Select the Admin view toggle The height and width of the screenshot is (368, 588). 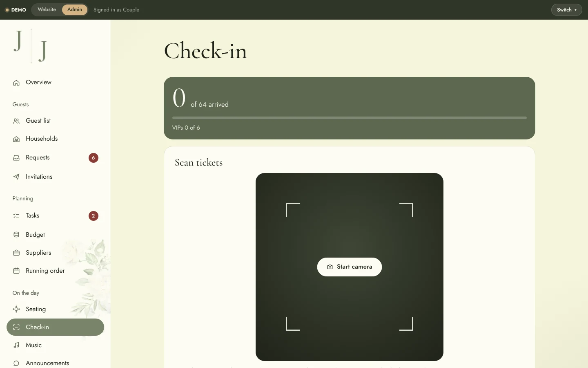pyautogui.click(x=75, y=9)
